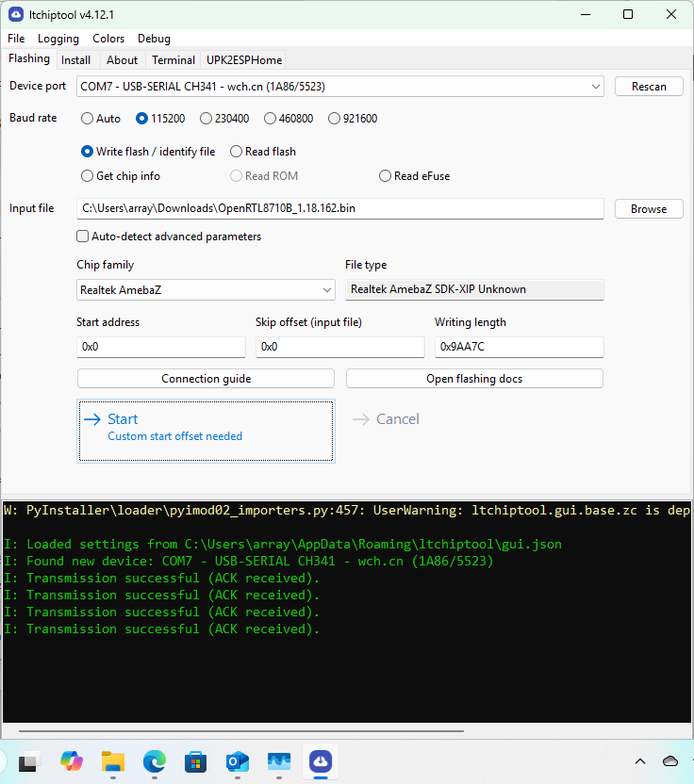Minimize the ltchiptool window
The image size is (694, 784).
coord(586,14)
